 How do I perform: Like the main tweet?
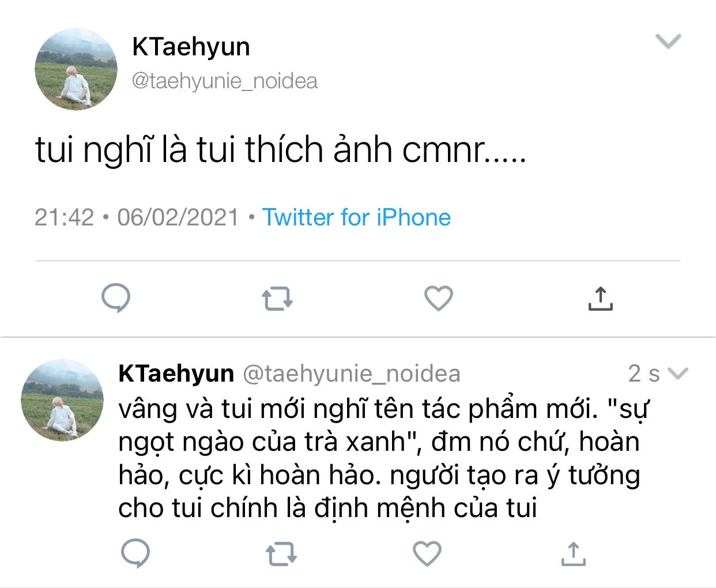[438, 298]
